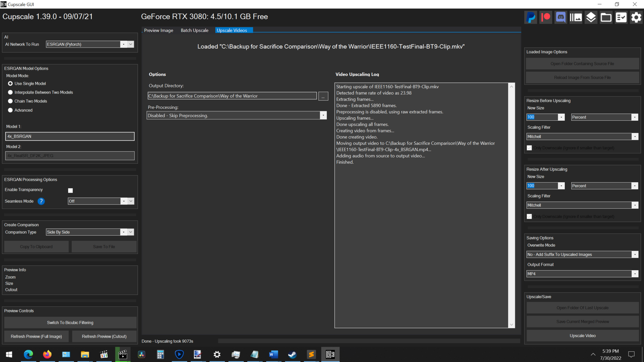Viewport: 644px width, 362px height.
Task: Click Refresh Preview (Full Image)
Action: [x=36, y=337]
